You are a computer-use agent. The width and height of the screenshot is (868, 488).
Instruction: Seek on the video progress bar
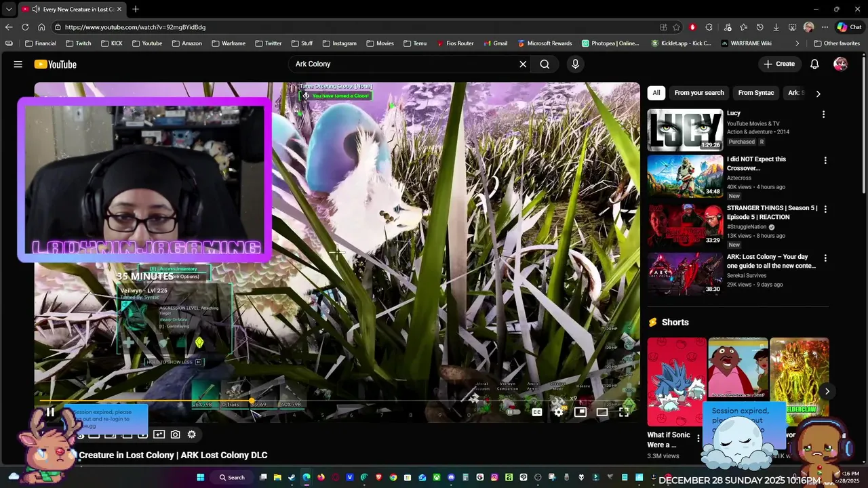337,401
